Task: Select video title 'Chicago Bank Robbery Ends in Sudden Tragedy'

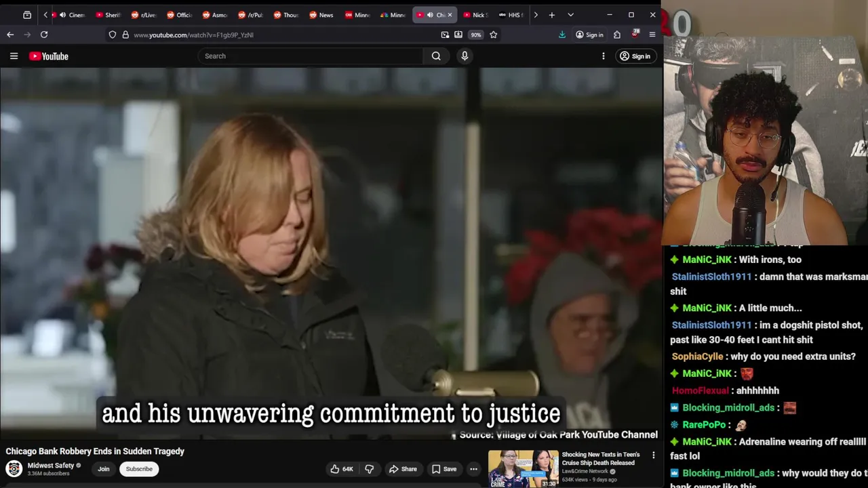Action: click(95, 451)
